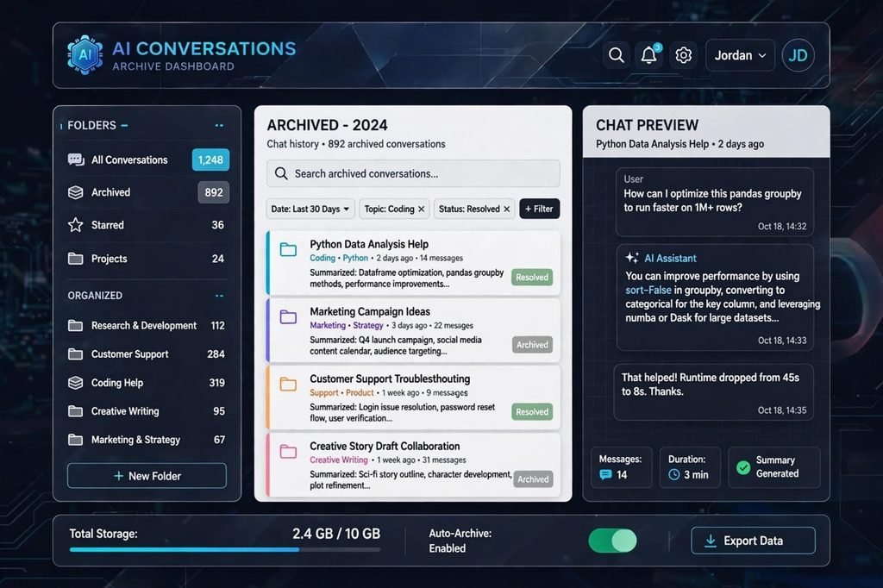The image size is (883, 588).
Task: Click Resolved badge on Python Data Analysis card
Action: [x=532, y=277]
